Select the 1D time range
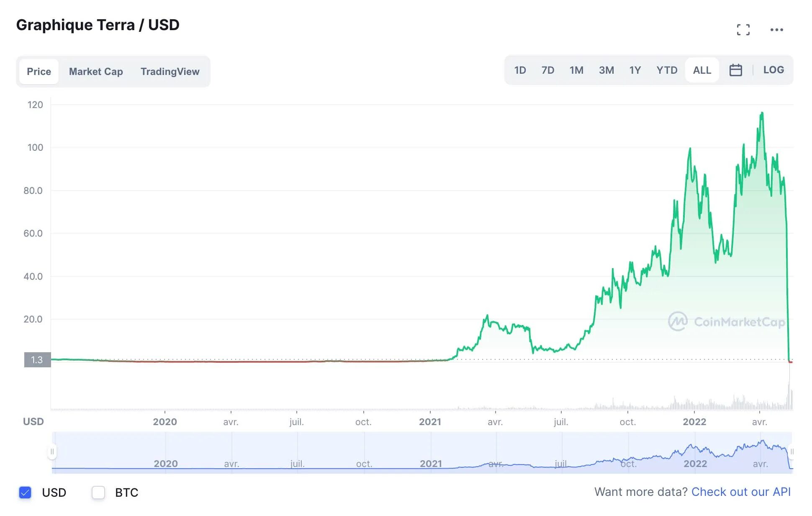812x516 pixels. tap(520, 70)
